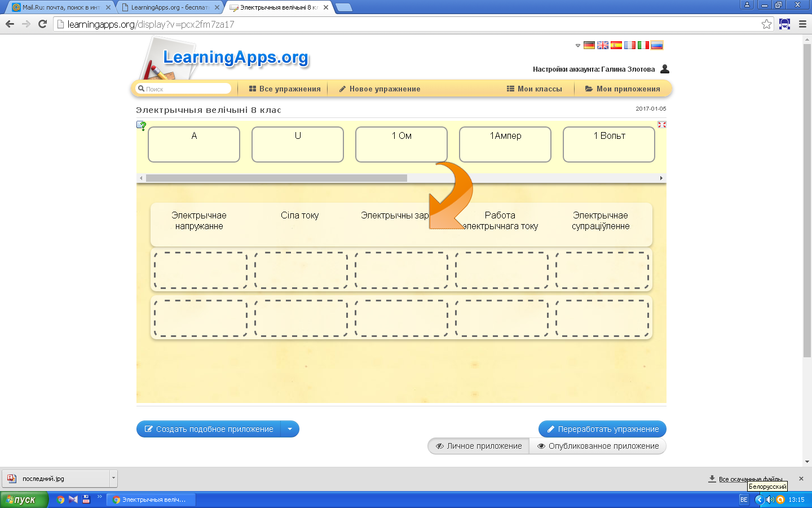Image resolution: width=812 pixels, height=508 pixels.
Task: Open dropdown arrow beside Создать подобное приложение
Action: pyautogui.click(x=290, y=429)
